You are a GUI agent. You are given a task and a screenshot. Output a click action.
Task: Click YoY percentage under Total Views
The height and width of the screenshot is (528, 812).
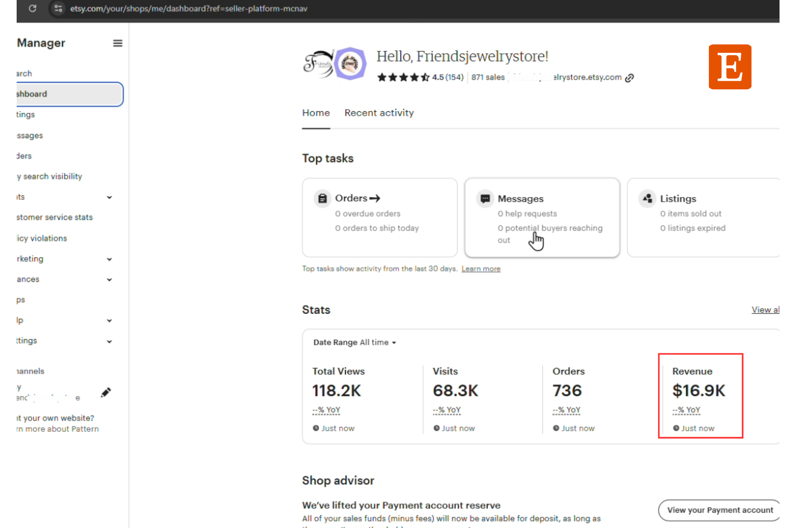tap(326, 410)
